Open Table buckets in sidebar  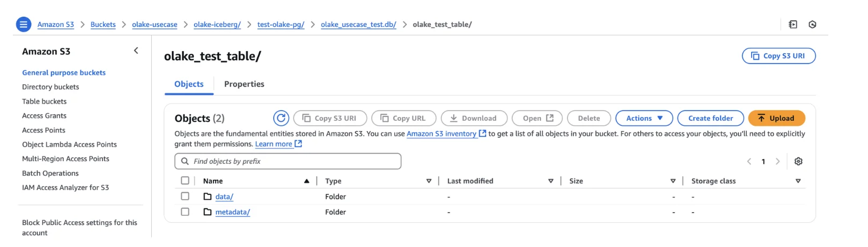click(45, 101)
